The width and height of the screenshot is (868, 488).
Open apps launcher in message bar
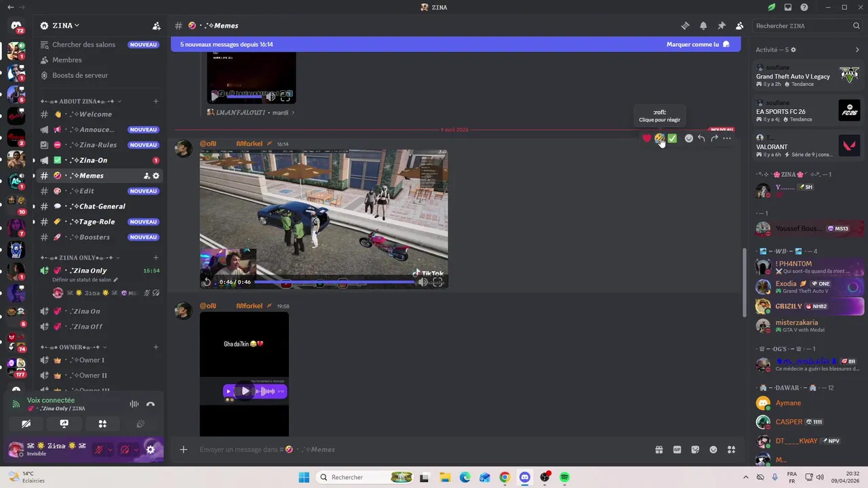(731, 449)
